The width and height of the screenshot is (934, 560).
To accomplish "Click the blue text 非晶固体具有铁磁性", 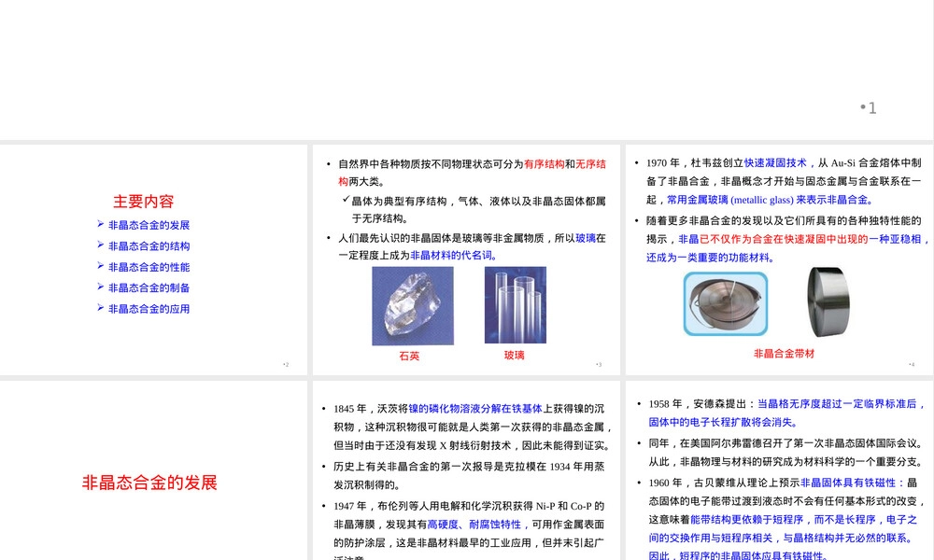I will [848, 483].
